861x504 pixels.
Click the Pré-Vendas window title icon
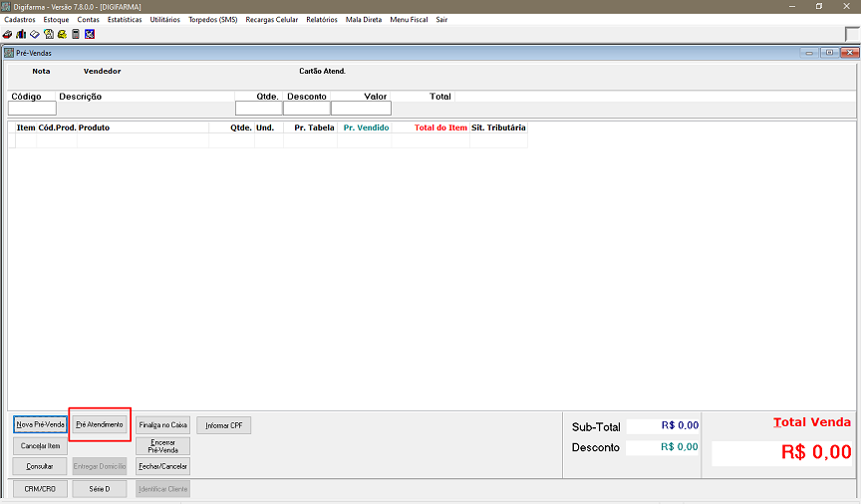[x=10, y=53]
